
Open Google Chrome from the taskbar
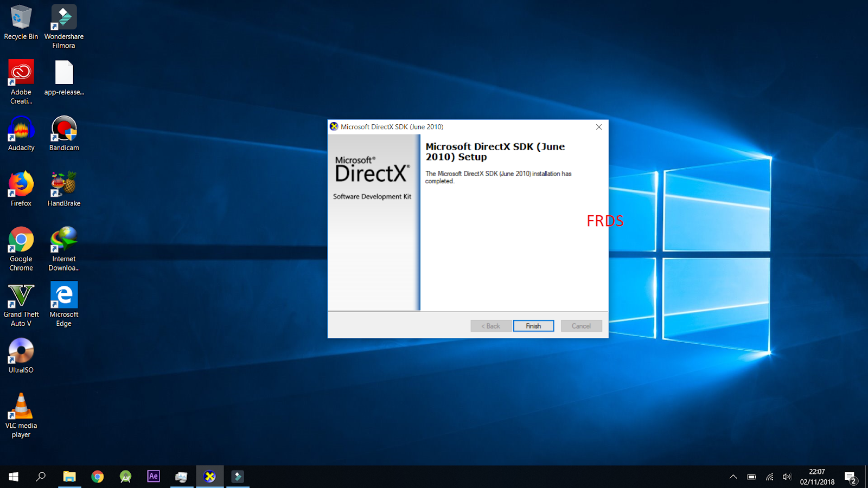[98, 477]
